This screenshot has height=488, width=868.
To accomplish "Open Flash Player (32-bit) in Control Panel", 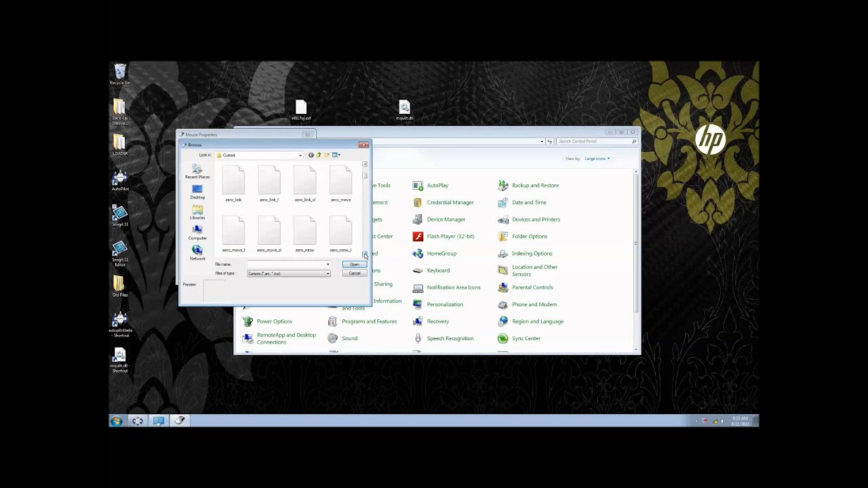I will tap(443, 236).
